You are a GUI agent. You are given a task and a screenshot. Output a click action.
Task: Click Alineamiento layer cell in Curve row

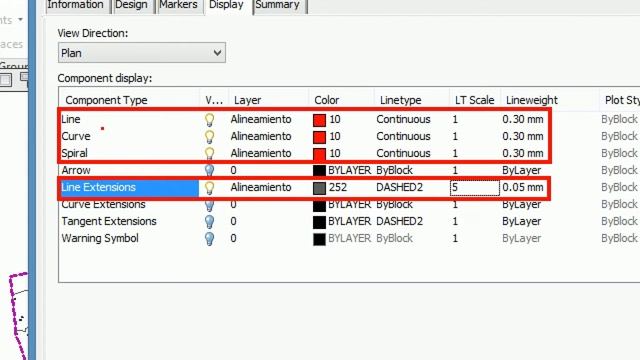[261, 136]
